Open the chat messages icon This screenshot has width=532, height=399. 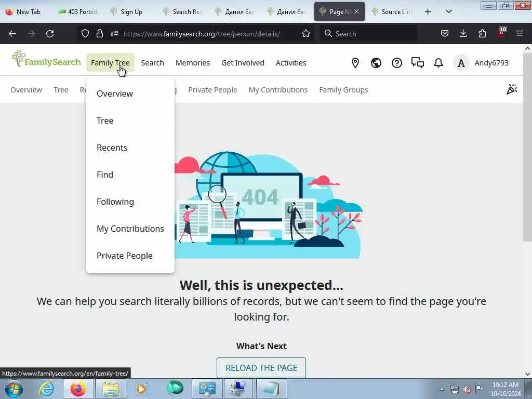click(418, 63)
